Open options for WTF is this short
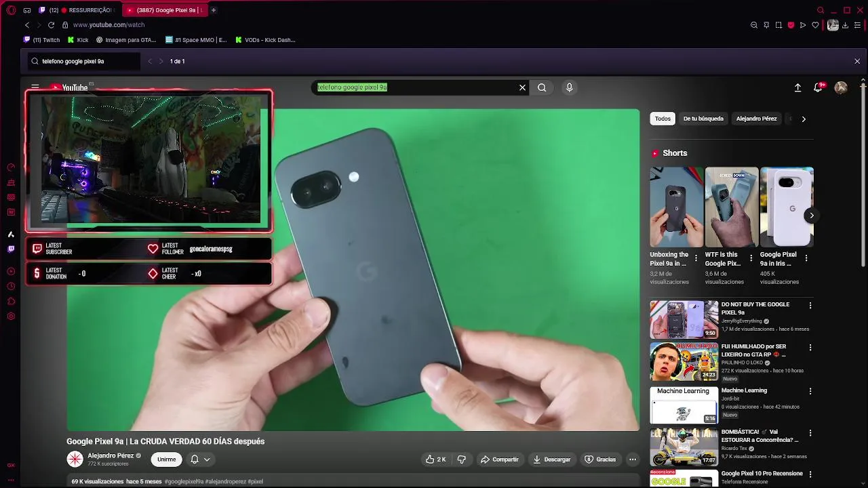The height and width of the screenshot is (488, 868). (751, 258)
